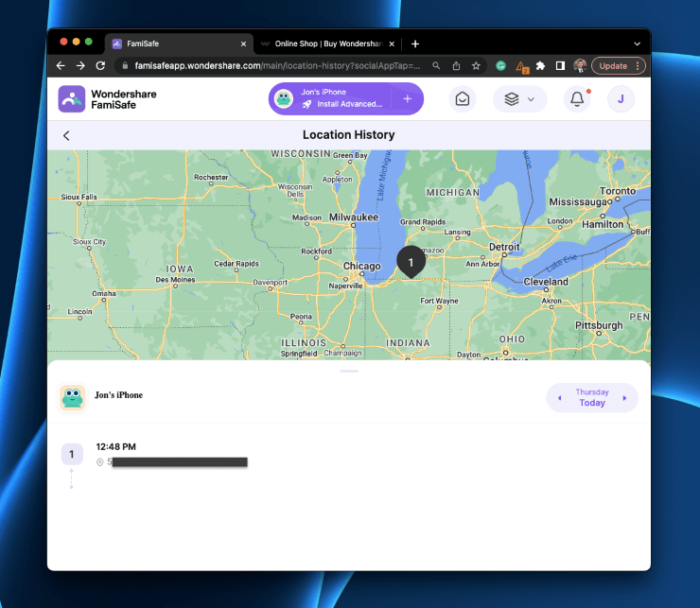Open notifications bell icon
This screenshot has width=700, height=608.
pos(577,98)
